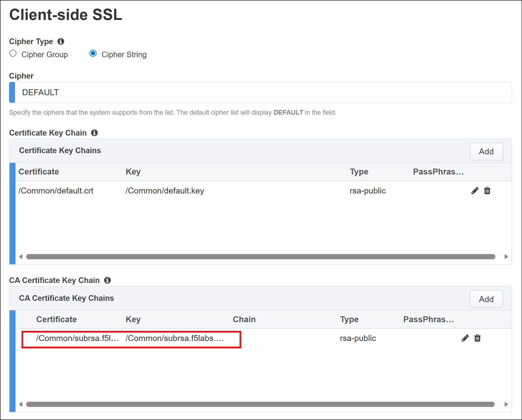The height and width of the screenshot is (420, 522).
Task: Click right scroll arrow in CA Certificate Key Chains table
Action: (x=506, y=404)
